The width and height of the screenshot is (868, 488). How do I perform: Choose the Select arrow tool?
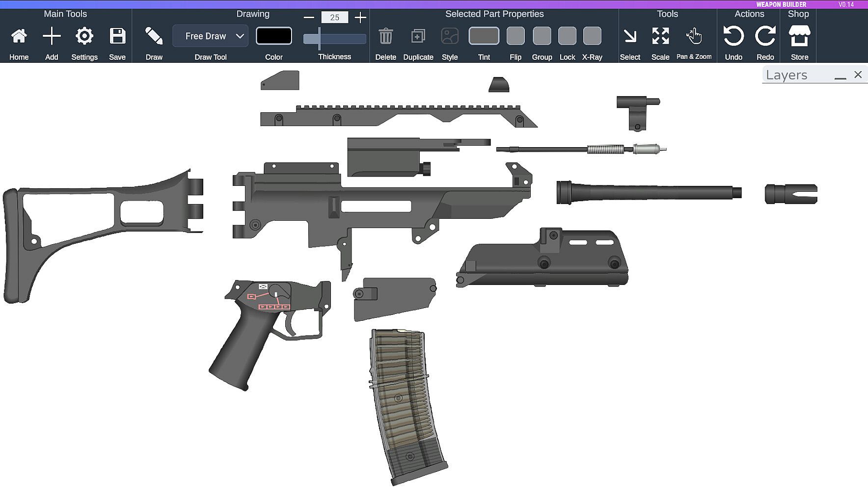coord(630,36)
